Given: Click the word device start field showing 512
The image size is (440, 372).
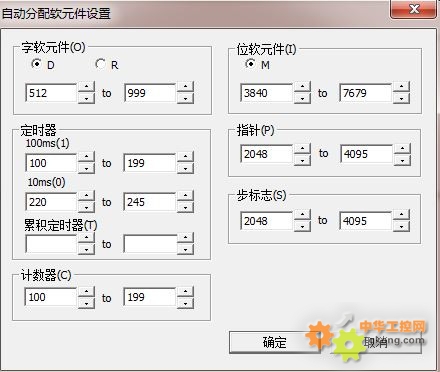Looking at the screenshot, I should [x=51, y=93].
